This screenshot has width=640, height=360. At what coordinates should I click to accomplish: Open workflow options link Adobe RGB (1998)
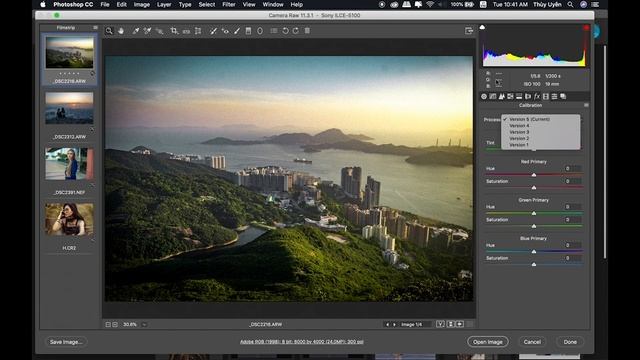tap(302, 342)
